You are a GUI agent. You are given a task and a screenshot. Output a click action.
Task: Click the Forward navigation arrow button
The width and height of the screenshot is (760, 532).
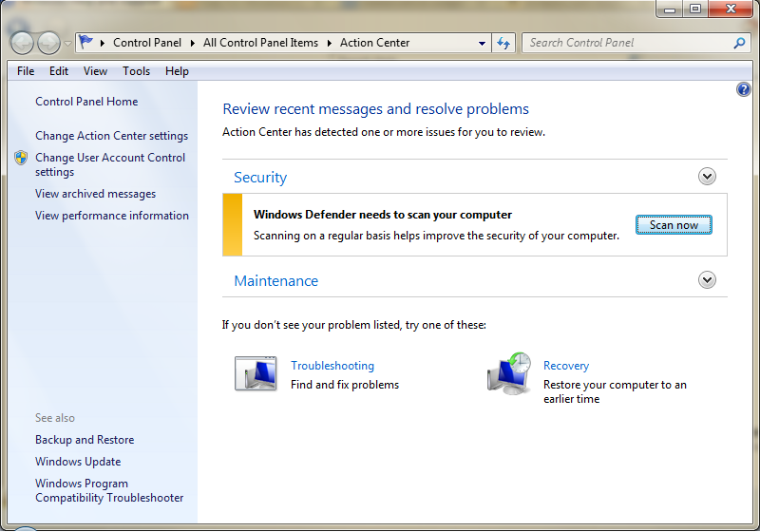click(x=49, y=43)
